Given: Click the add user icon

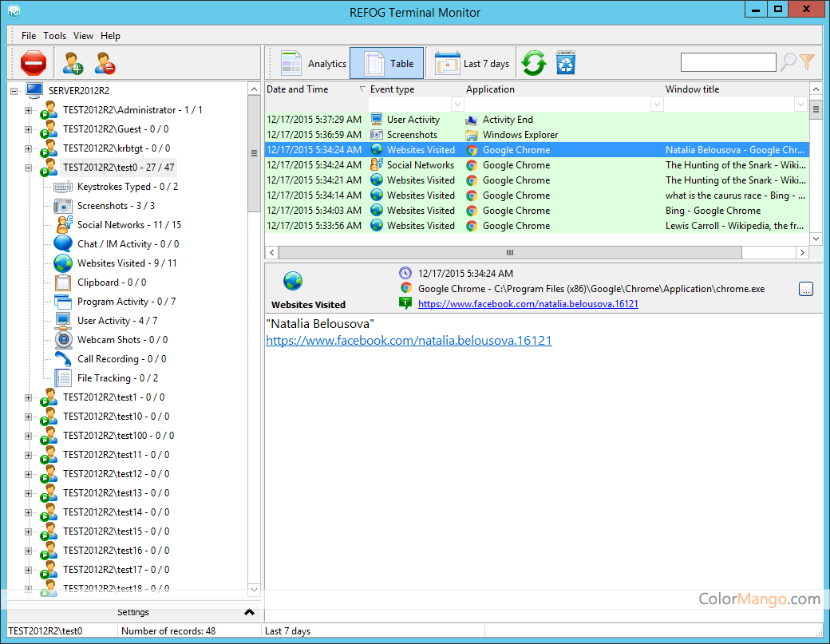Looking at the screenshot, I should coord(73,63).
